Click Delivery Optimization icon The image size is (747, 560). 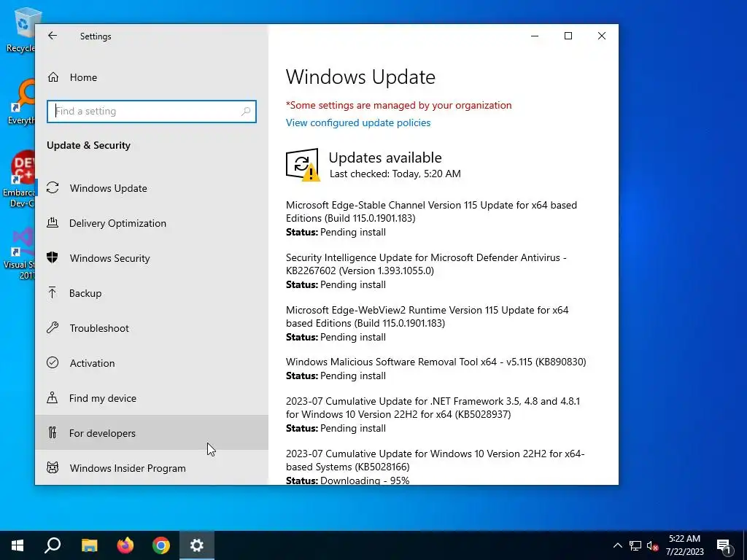click(53, 222)
